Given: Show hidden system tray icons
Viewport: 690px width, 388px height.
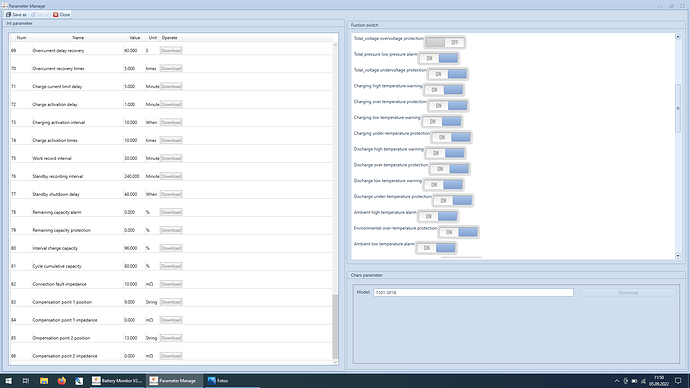Looking at the screenshot, I should tap(617, 381).
